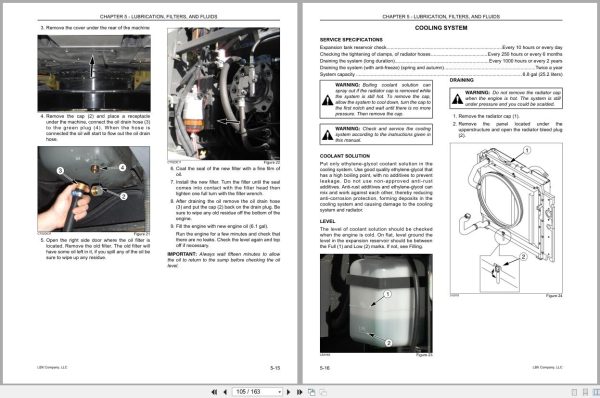
Task: Jump to the last page
Action: click(x=300, y=392)
